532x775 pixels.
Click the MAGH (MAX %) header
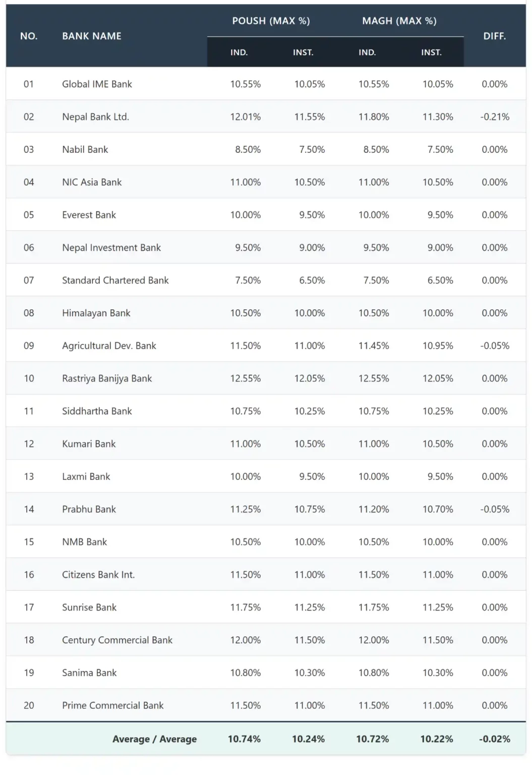click(399, 21)
